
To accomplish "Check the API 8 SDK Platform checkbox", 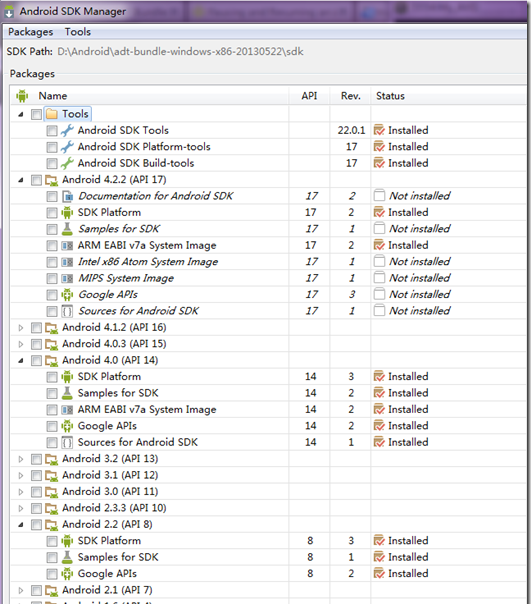I will [52, 541].
